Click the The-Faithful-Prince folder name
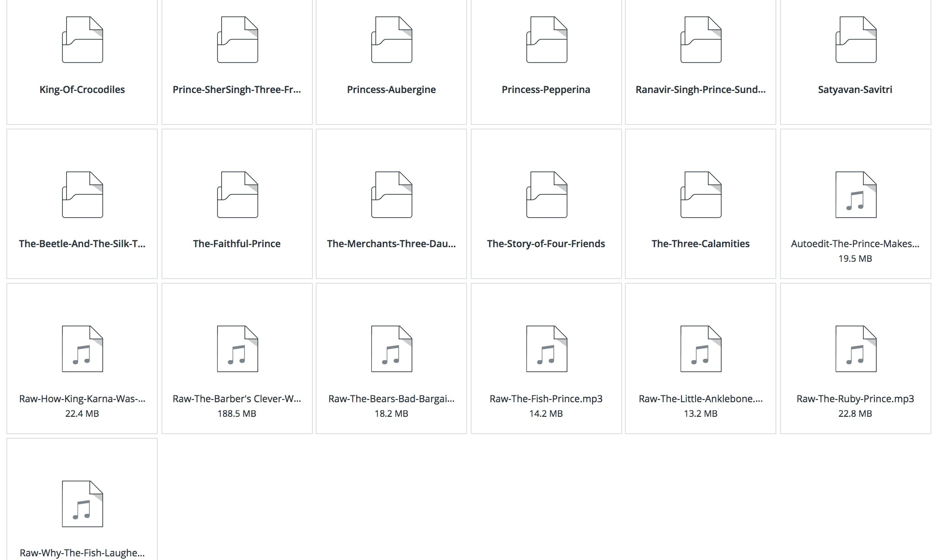This screenshot has height=560, width=946. (x=237, y=244)
